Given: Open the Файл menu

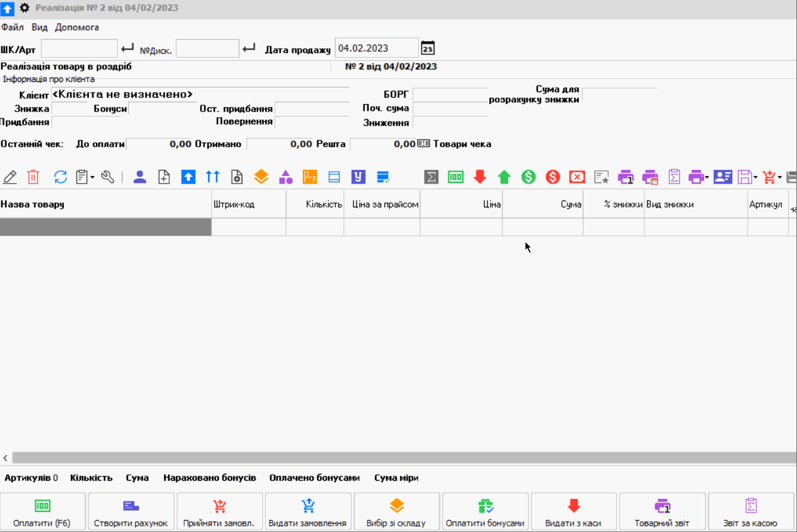Looking at the screenshot, I should coord(13,28).
